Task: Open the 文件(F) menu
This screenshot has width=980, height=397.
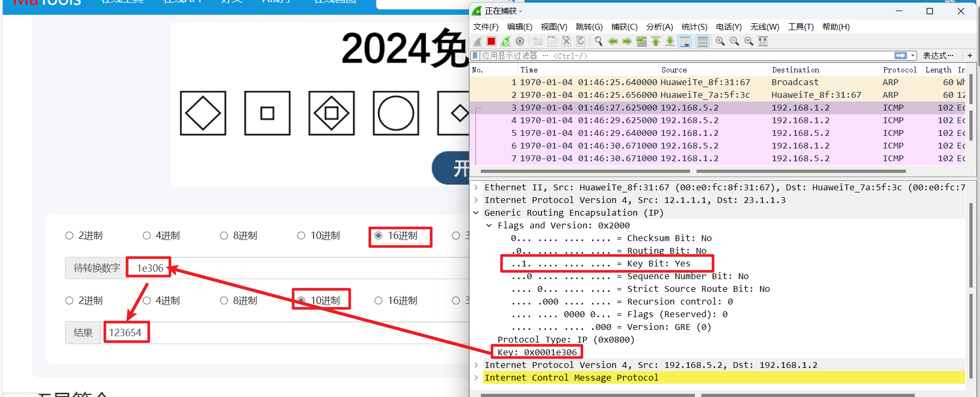Action: tap(486, 27)
